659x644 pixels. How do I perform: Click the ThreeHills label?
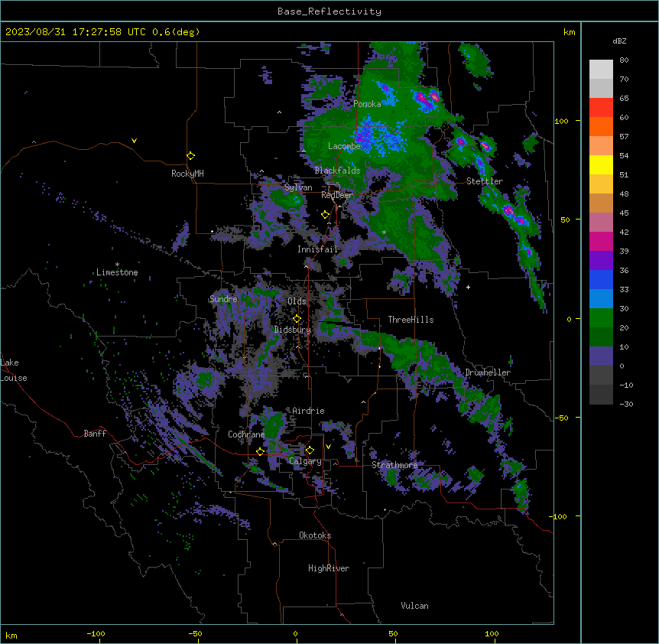(x=411, y=320)
